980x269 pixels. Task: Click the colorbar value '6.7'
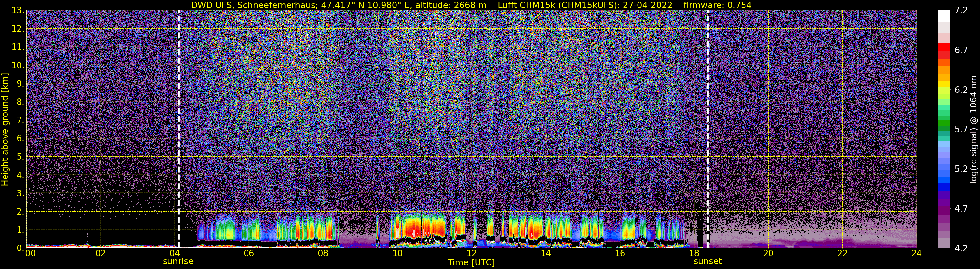(961, 50)
